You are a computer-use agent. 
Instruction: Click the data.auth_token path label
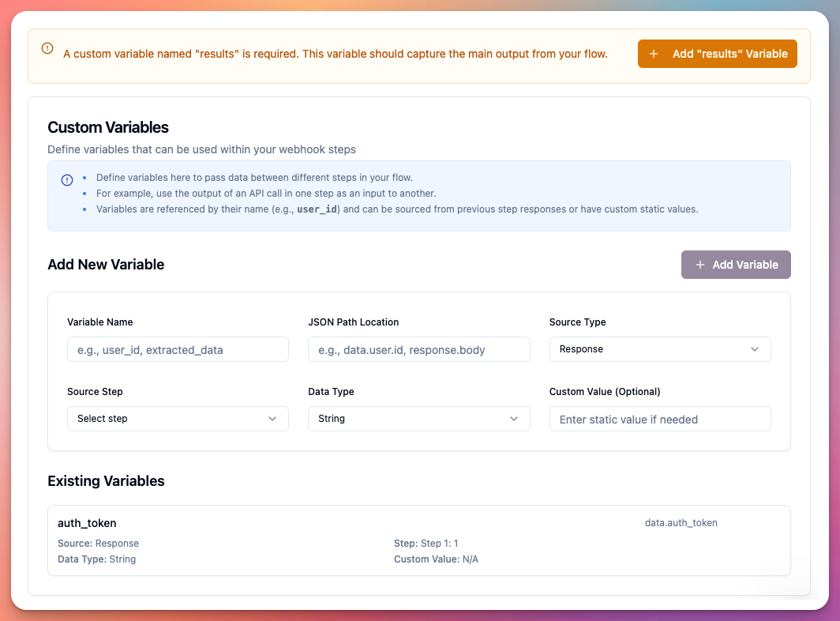pyautogui.click(x=681, y=522)
